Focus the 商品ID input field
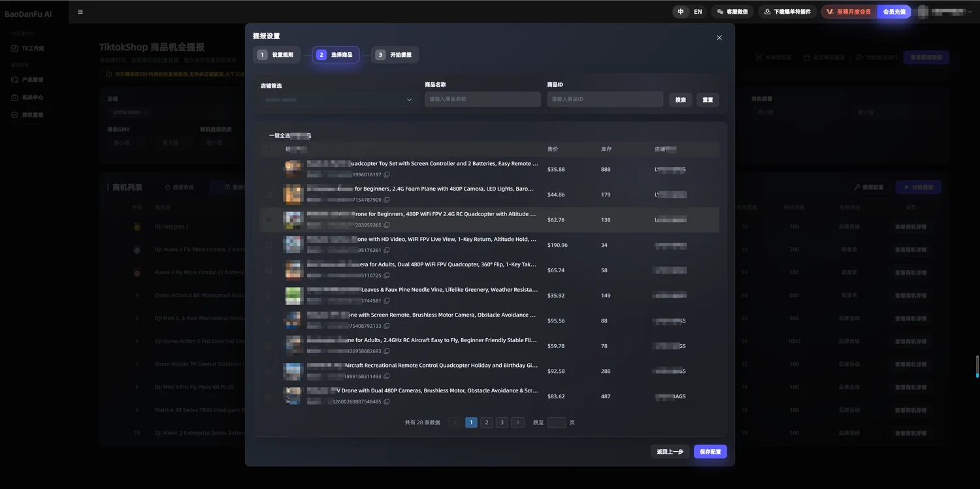980x489 pixels. coord(605,99)
